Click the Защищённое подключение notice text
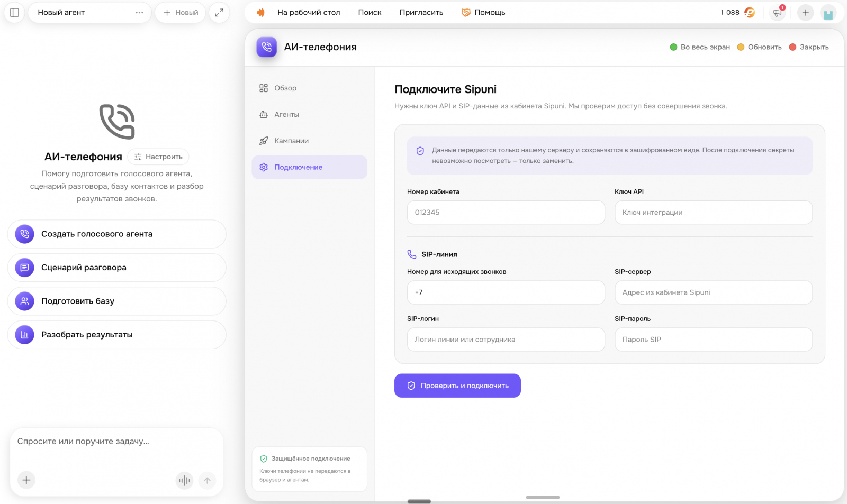The width and height of the screenshot is (847, 504). tap(311, 459)
